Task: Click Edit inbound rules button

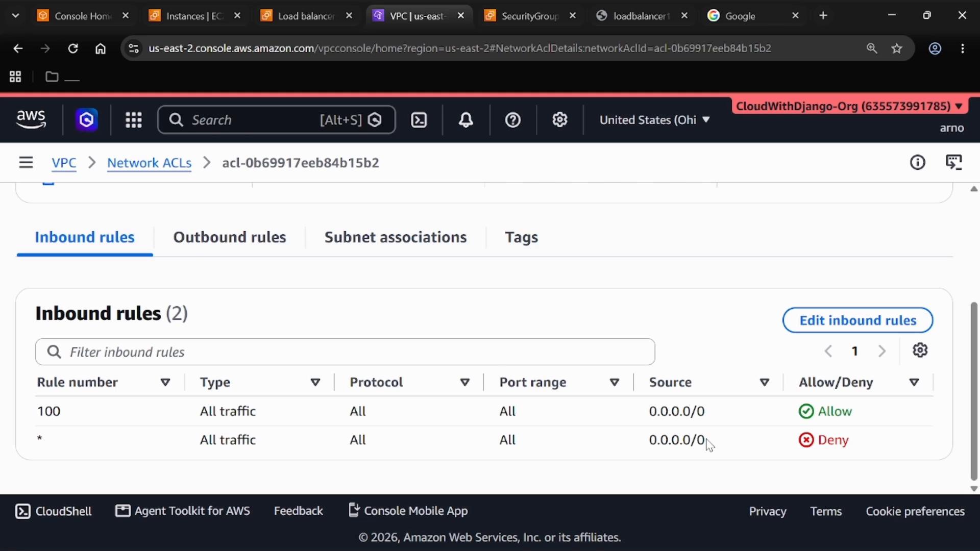Action: pyautogui.click(x=857, y=320)
